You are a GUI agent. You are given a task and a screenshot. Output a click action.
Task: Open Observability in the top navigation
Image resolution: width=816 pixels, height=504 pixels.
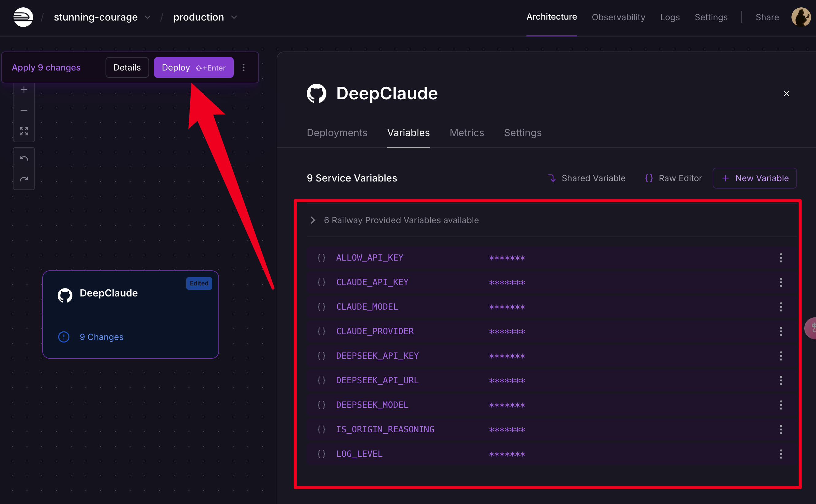coord(618,17)
